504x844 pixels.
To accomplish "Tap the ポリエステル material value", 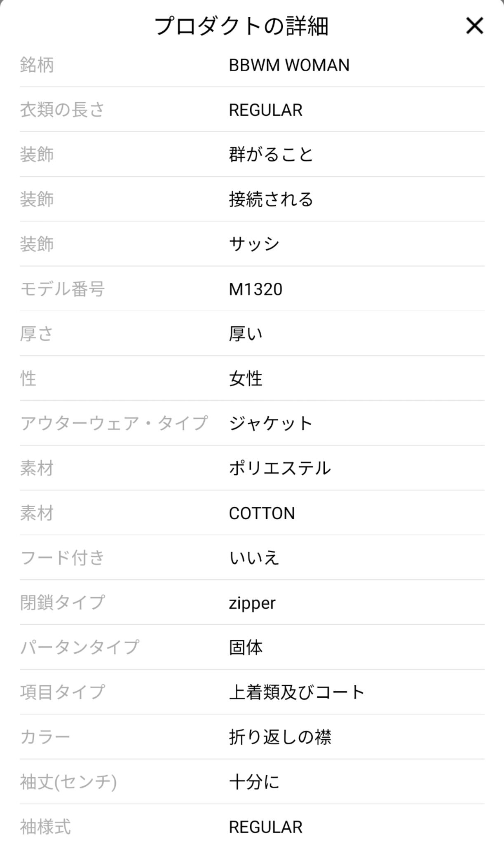I will pyautogui.click(x=280, y=469).
